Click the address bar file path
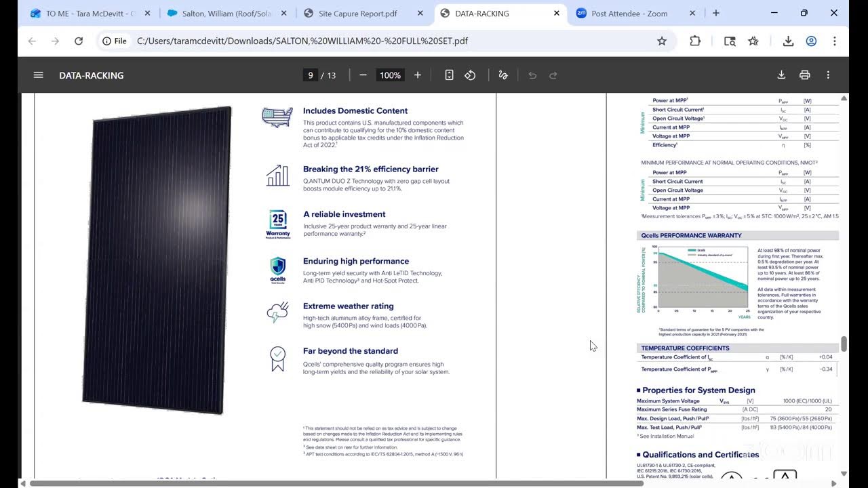 [x=302, y=41]
